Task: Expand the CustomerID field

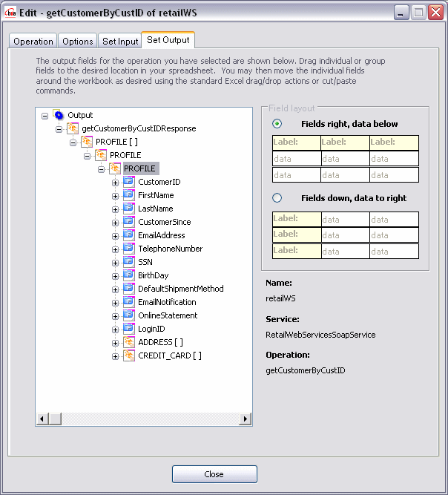Action: pyautogui.click(x=115, y=183)
